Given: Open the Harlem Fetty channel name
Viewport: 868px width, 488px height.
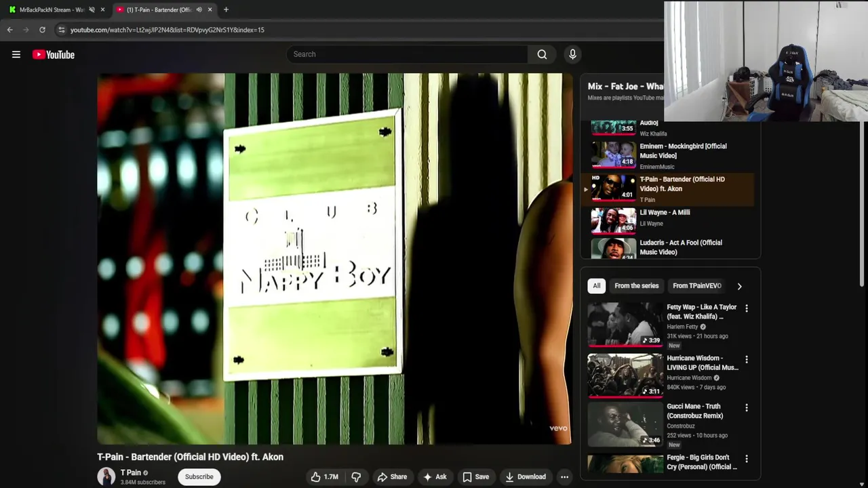Looking at the screenshot, I should point(682,327).
